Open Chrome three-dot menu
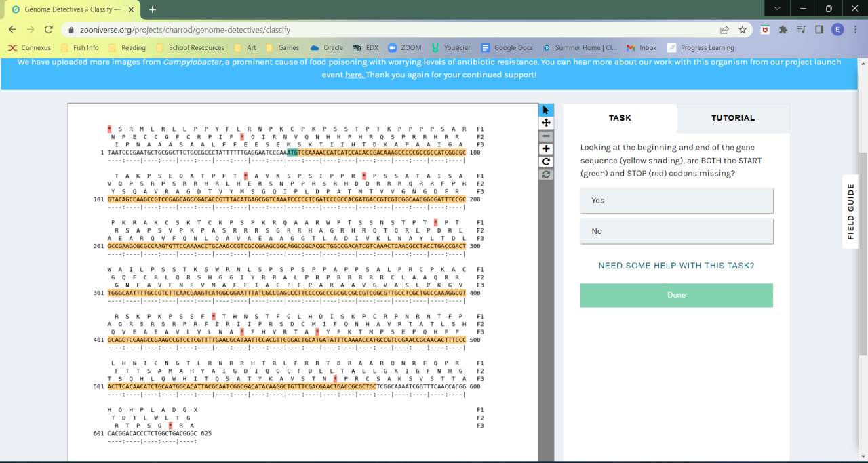 [855, 30]
